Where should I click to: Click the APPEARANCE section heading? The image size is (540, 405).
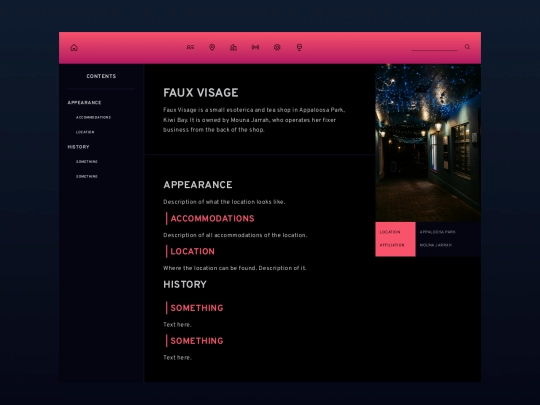[198, 185]
